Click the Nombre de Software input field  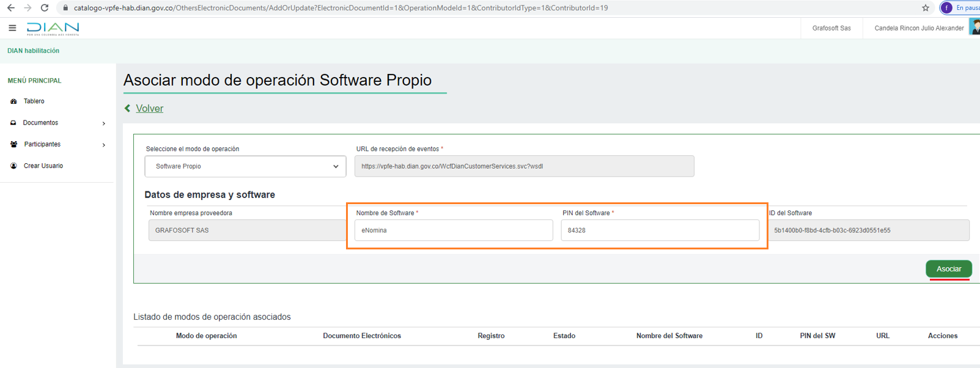(x=453, y=230)
